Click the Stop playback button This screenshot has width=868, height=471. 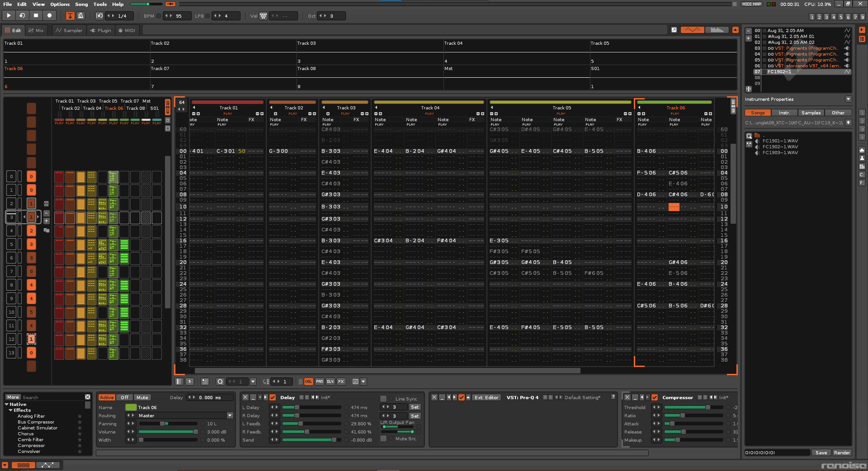click(36, 15)
